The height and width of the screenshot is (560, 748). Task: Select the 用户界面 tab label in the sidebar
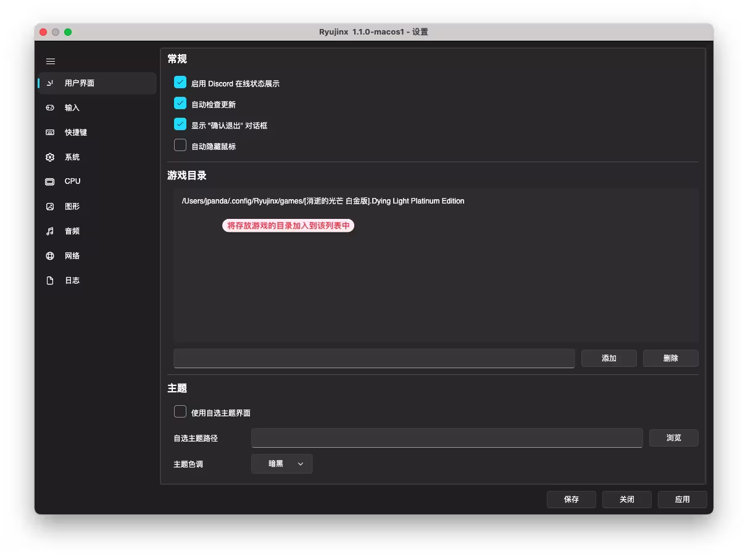point(80,83)
